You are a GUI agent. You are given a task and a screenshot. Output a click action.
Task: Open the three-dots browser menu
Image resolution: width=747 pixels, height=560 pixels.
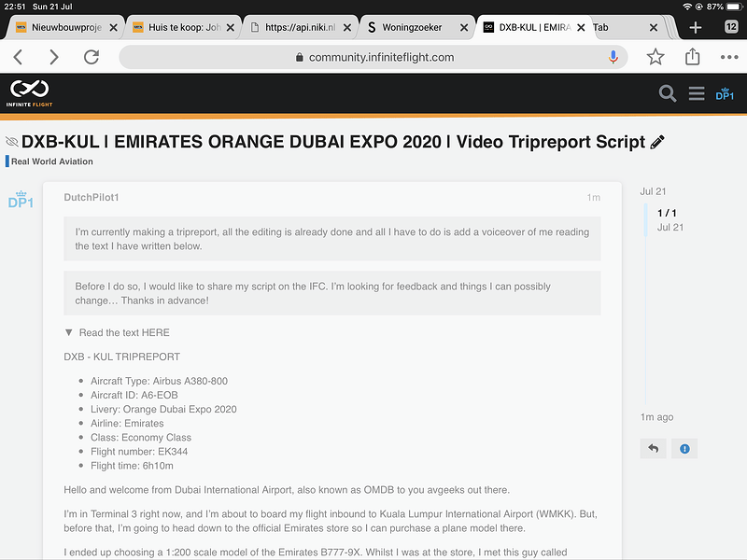click(x=729, y=57)
